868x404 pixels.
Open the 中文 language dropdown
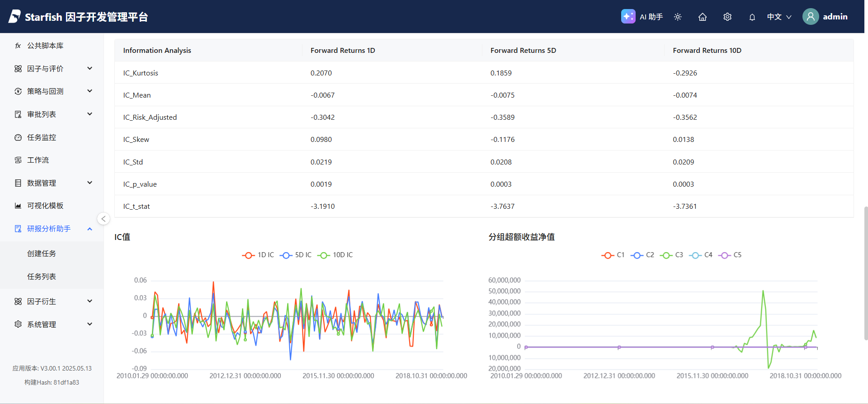(779, 17)
